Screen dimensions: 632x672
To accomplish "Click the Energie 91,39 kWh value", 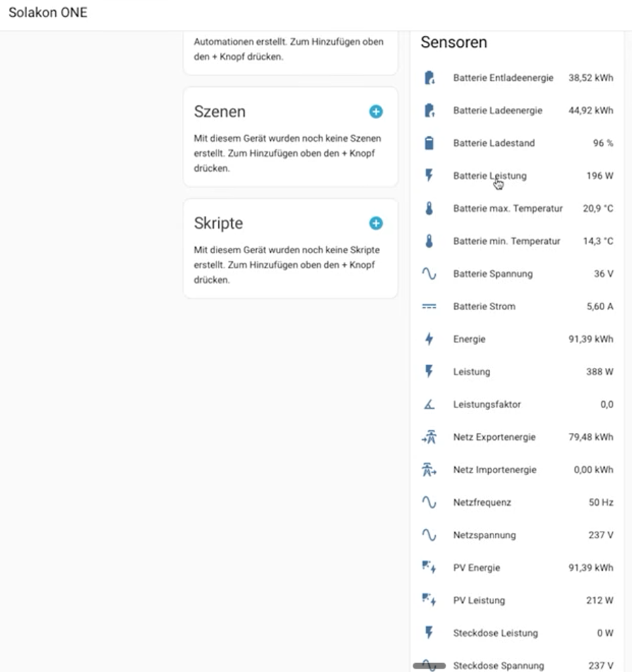I will [591, 339].
